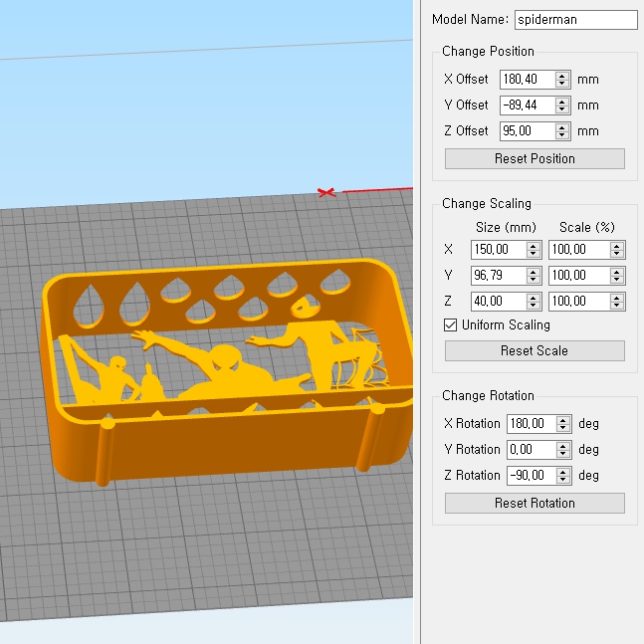Decrease Z Scale percent with down arrow
Viewport: 644px width, 644px height.
[617, 306]
